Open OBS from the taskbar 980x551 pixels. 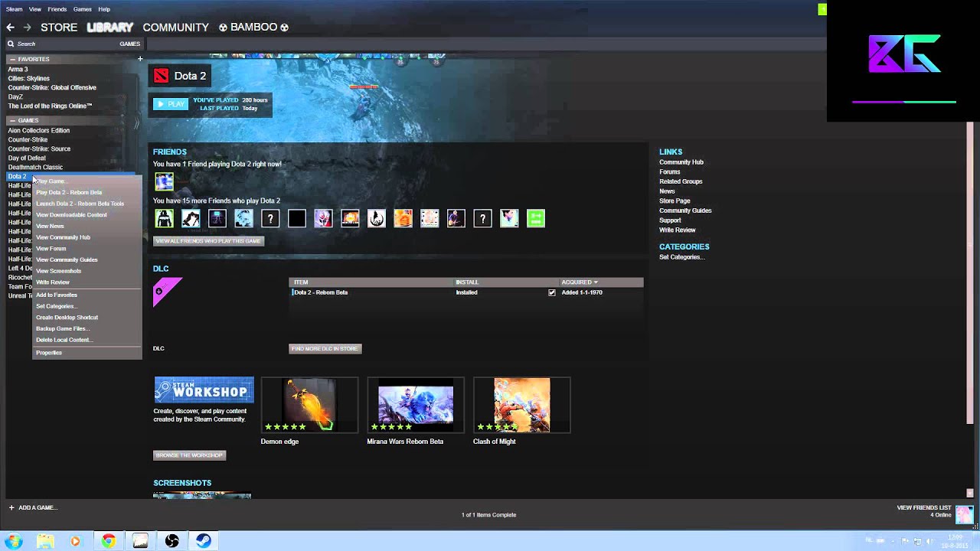(171, 541)
